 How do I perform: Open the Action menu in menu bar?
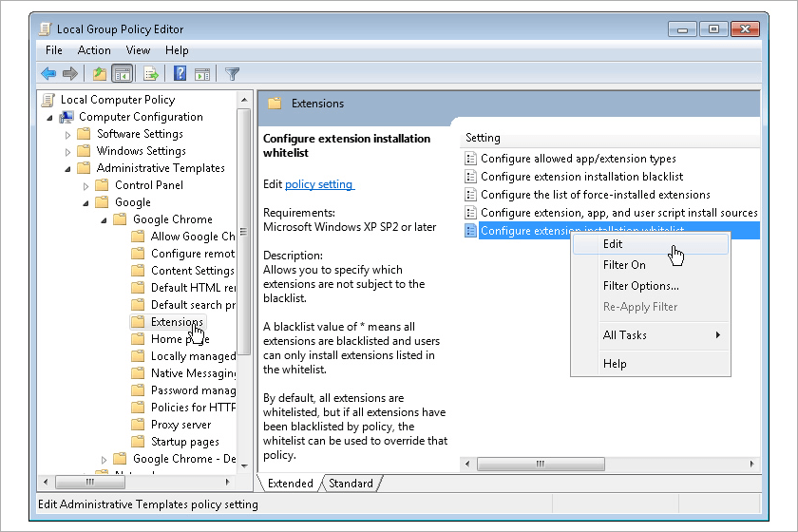pyautogui.click(x=94, y=50)
